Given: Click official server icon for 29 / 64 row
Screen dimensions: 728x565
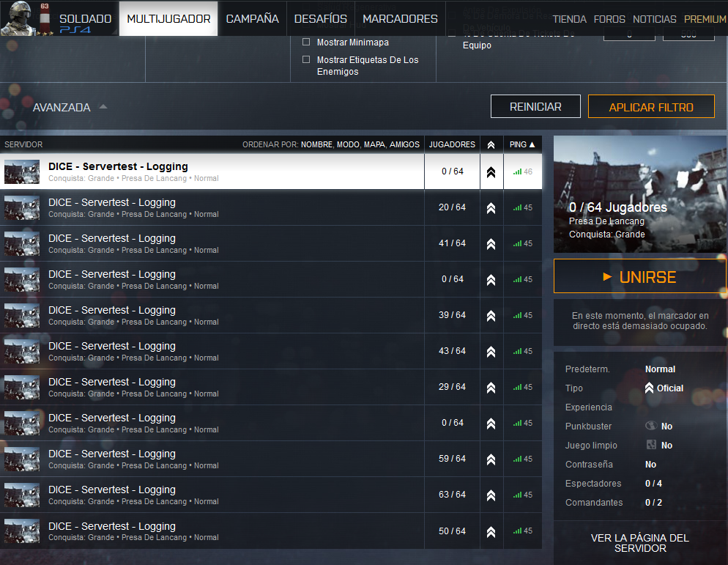Looking at the screenshot, I should coord(491,388).
